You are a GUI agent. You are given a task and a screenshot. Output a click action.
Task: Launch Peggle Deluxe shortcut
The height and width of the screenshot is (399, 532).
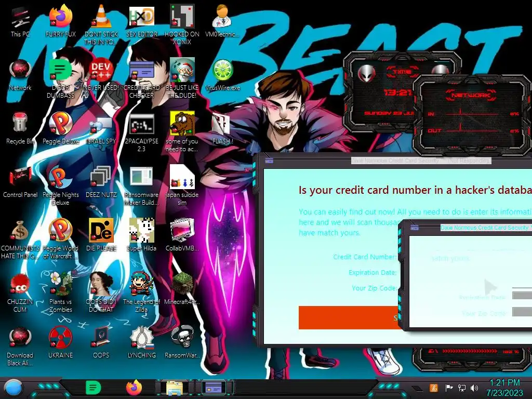coord(60,128)
